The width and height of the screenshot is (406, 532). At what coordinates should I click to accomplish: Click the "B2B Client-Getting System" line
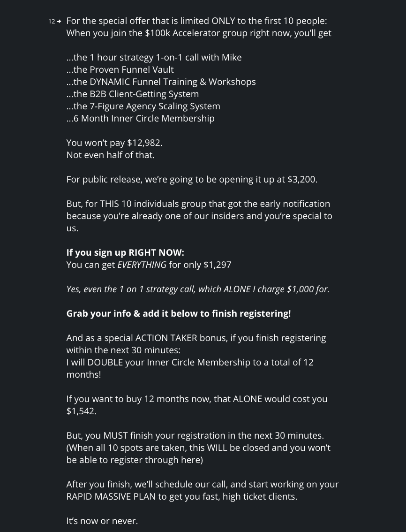click(x=133, y=94)
